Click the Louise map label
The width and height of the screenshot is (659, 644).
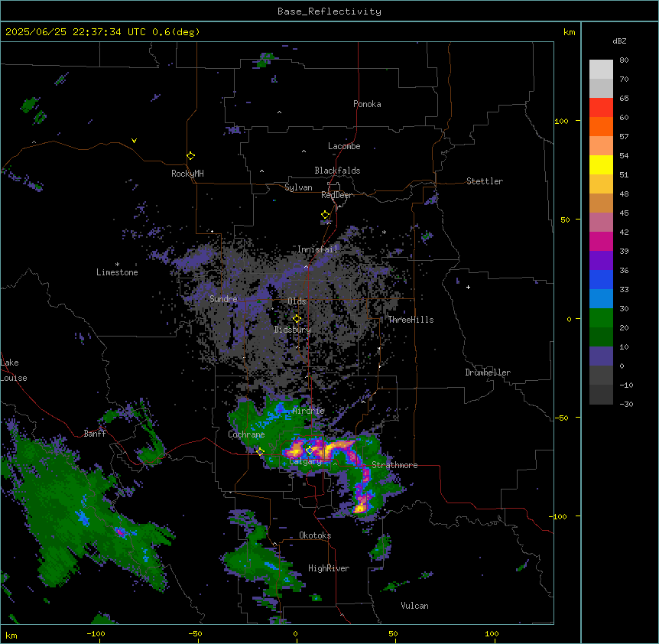point(14,378)
